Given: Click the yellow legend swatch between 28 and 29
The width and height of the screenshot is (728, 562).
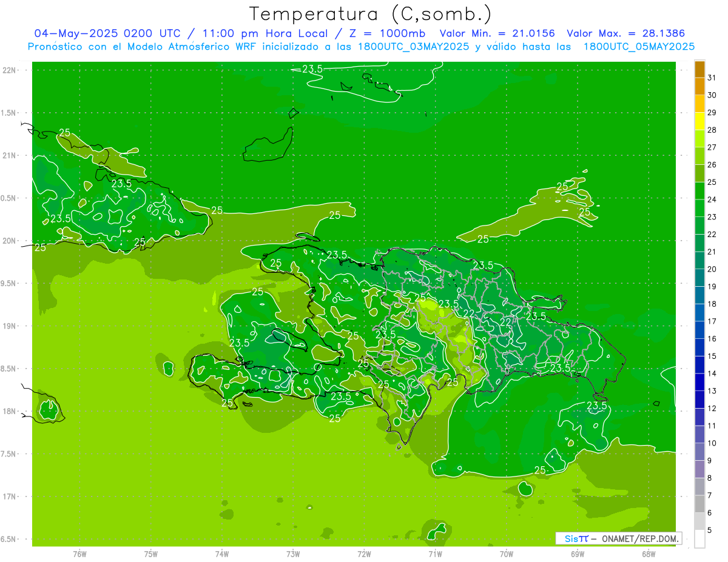Looking at the screenshot, I should point(699,121).
